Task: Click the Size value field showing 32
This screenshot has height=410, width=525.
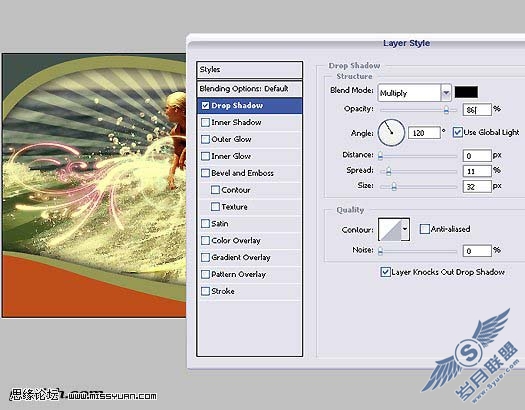Action: [x=477, y=186]
